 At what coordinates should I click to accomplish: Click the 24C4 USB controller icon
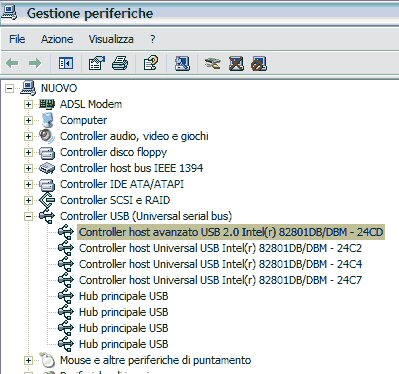coord(66,264)
